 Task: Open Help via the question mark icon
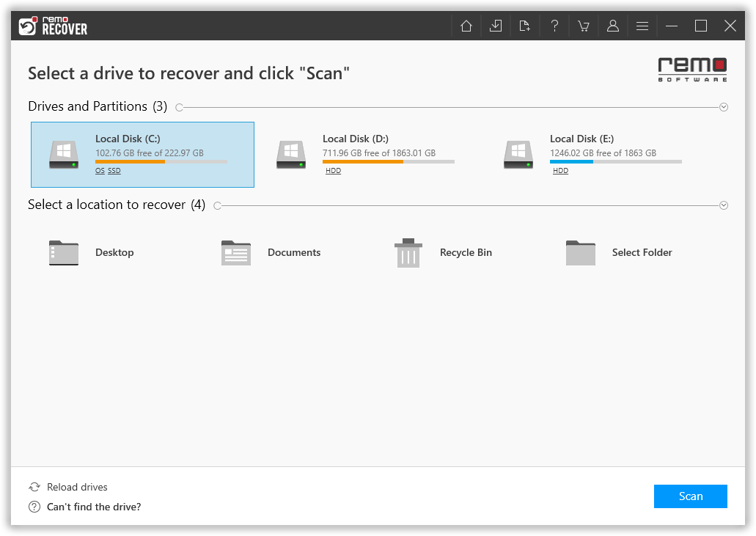[x=554, y=25]
